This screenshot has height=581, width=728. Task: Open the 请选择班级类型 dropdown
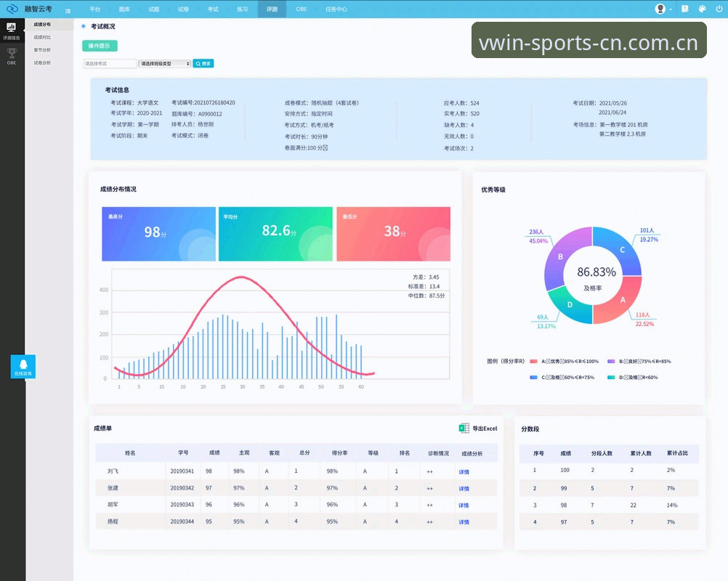point(165,64)
